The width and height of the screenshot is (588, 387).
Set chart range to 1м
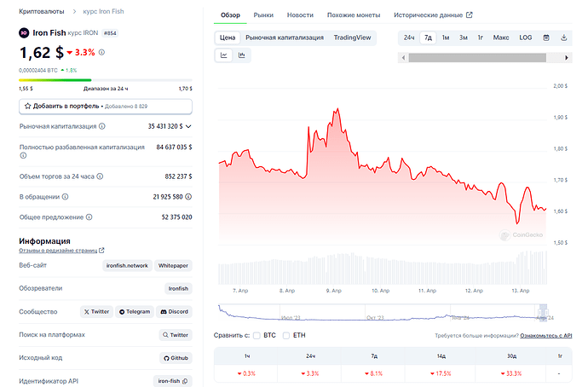tap(446, 38)
